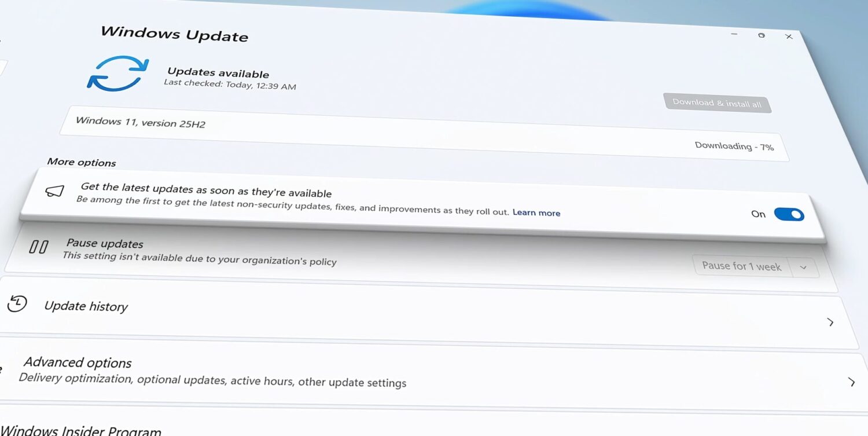Open the Update history section
868x436 pixels.
(86, 306)
